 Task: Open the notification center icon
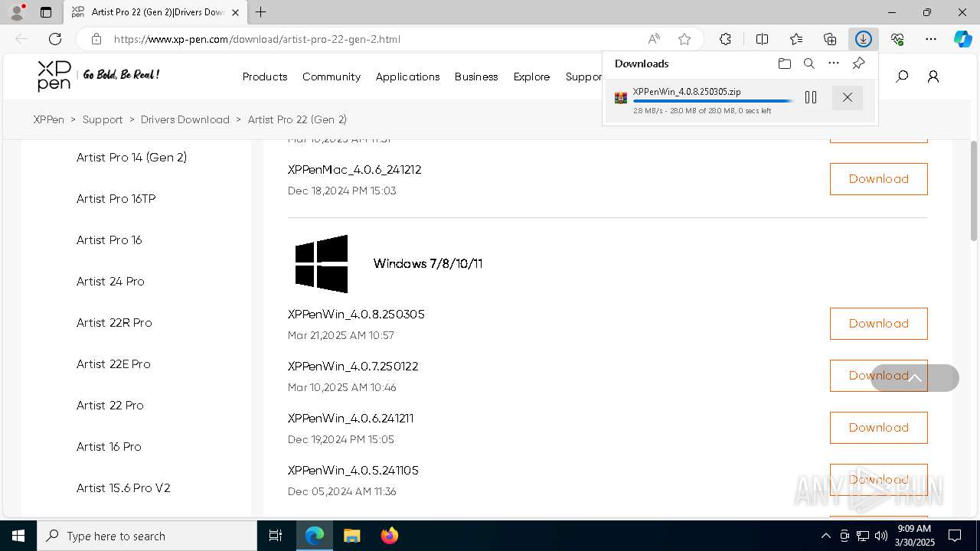click(955, 536)
